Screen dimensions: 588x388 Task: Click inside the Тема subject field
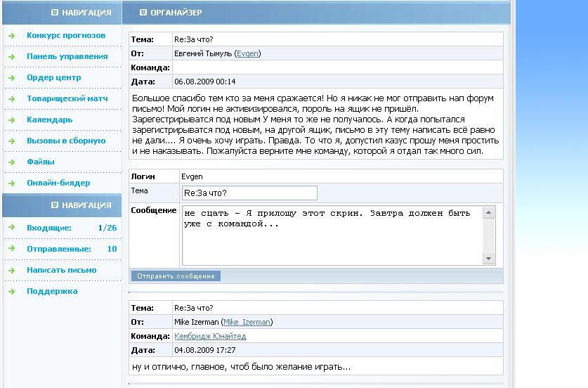249,193
